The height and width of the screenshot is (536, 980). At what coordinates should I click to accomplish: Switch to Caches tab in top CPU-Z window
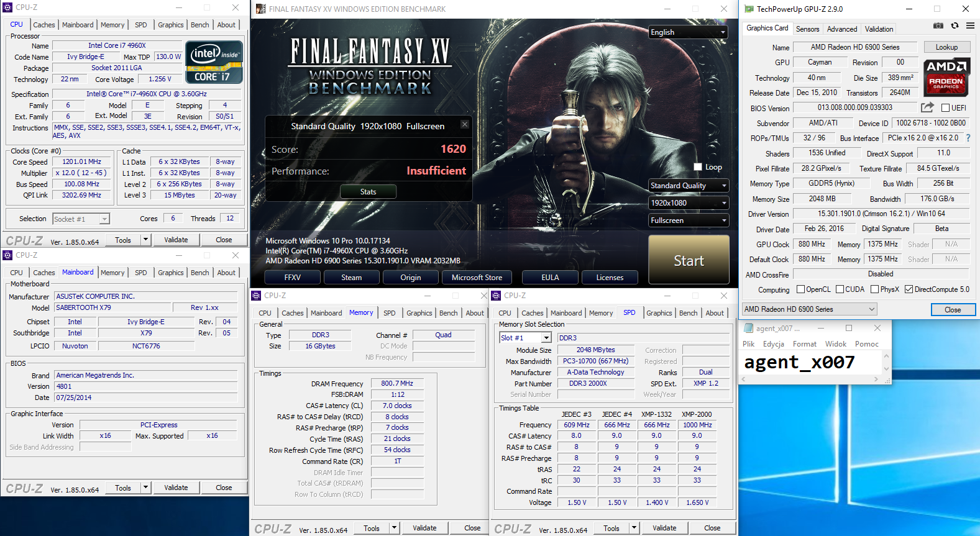pos(44,25)
